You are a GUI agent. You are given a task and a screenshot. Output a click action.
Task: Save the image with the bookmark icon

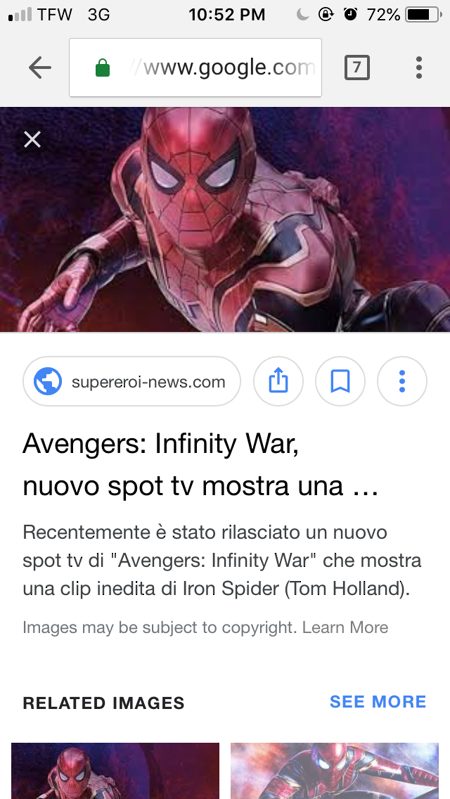pyautogui.click(x=340, y=381)
